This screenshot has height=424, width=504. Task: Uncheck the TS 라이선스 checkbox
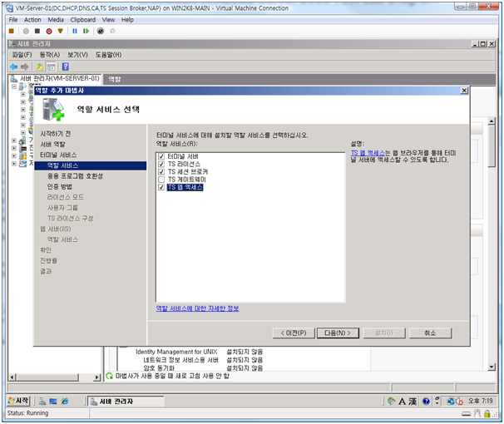(x=161, y=164)
